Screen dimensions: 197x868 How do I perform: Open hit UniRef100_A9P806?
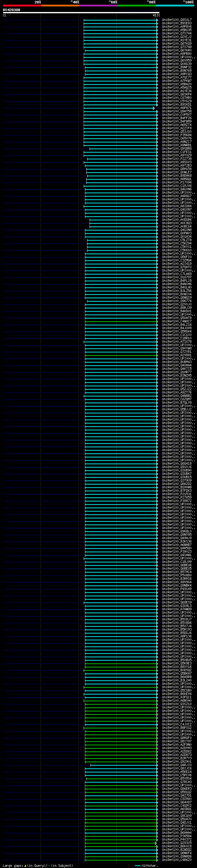[x=176, y=26]
